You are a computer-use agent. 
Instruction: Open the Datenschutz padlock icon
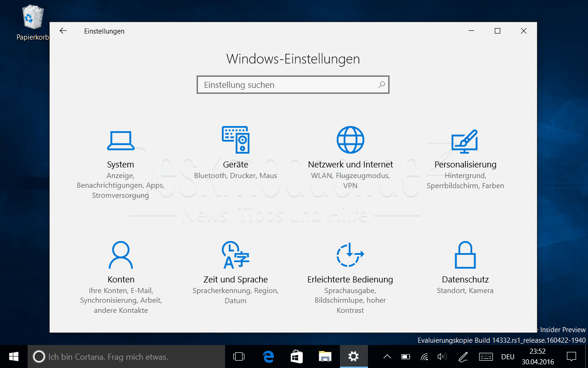(465, 254)
